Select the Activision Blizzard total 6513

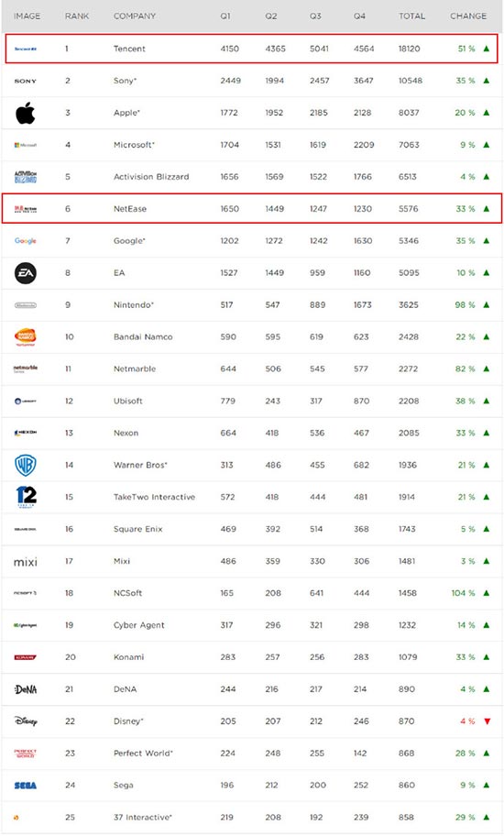(408, 177)
